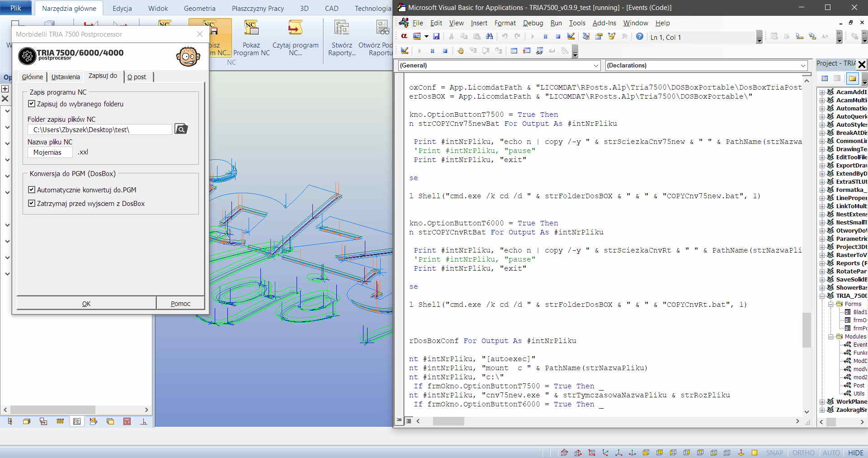Image resolution: width=868 pixels, height=458 pixels.
Task: Toggle Breakpoint hand icon in Debug toolbar
Action: pyautogui.click(x=460, y=51)
